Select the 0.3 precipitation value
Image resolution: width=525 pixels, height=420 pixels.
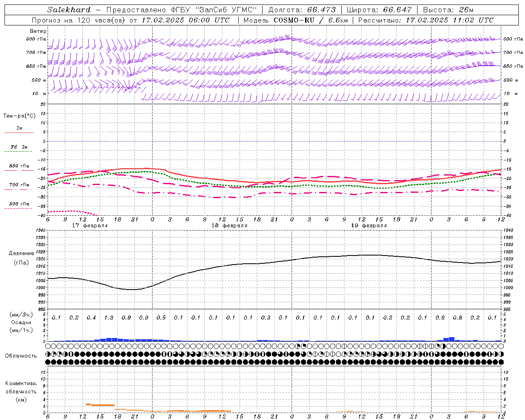tap(266, 317)
